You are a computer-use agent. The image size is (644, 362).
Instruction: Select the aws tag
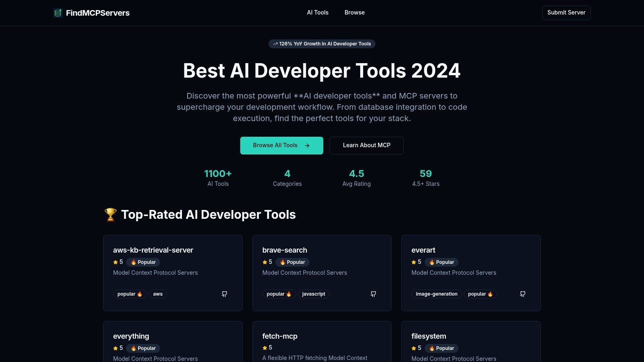tap(158, 294)
